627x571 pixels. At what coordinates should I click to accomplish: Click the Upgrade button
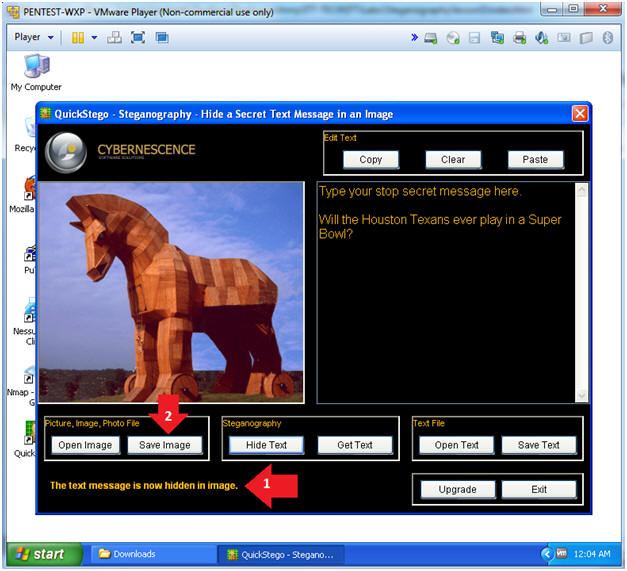457,489
